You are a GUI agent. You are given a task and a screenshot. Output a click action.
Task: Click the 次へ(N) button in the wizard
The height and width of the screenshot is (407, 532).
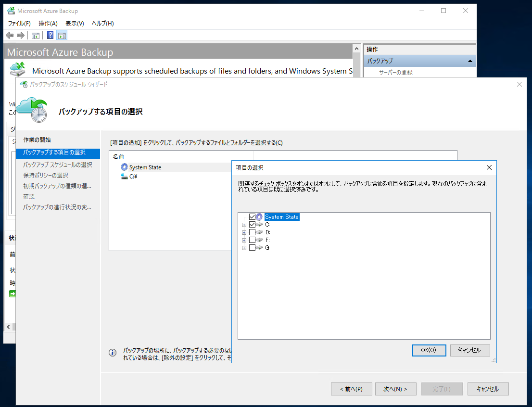click(x=395, y=389)
